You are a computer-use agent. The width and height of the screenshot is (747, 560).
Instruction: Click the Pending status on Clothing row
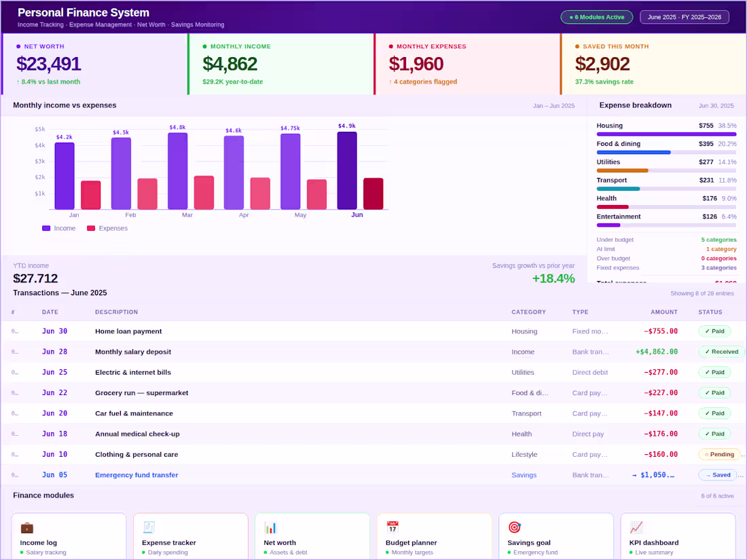click(x=719, y=454)
